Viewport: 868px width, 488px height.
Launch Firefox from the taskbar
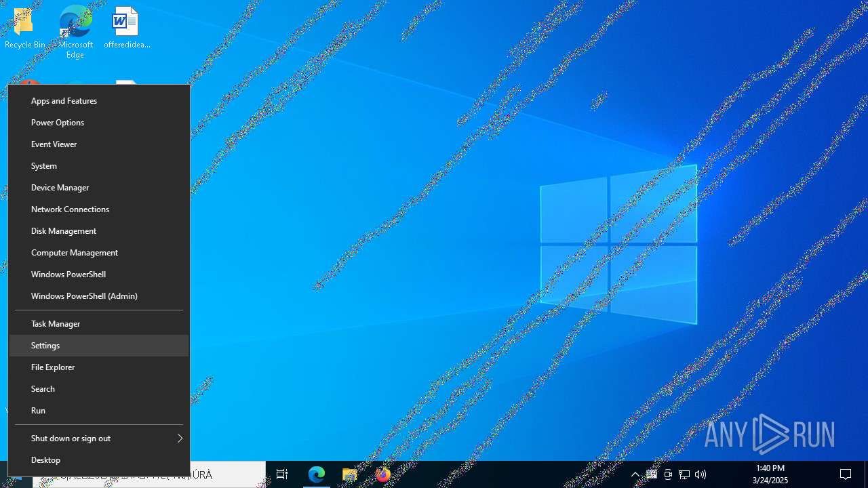click(x=383, y=474)
